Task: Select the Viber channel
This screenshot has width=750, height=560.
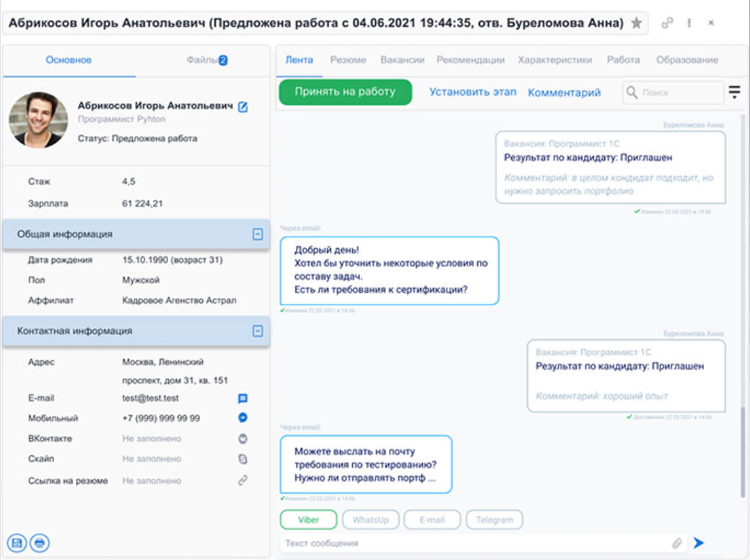Action: 308,520
